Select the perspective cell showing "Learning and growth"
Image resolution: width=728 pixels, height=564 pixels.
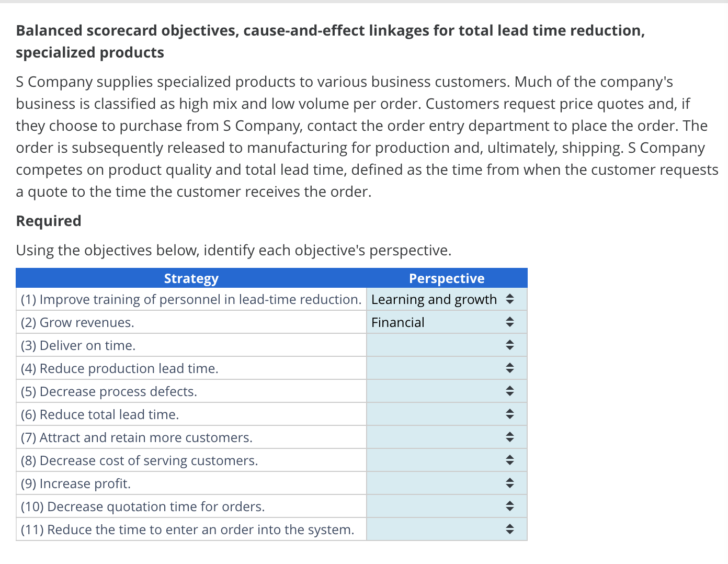[x=434, y=299]
